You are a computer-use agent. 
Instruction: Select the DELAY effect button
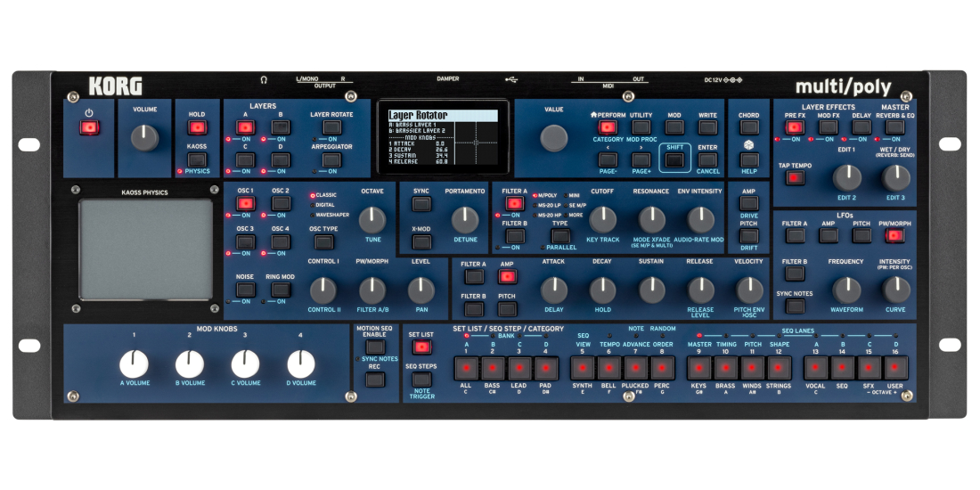click(862, 127)
